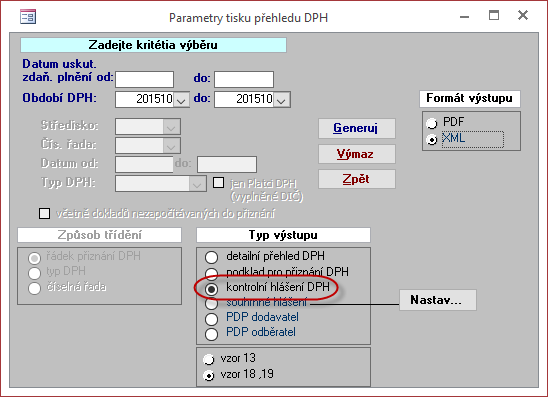The image size is (548, 397).
Task: Focus the zdaň. plnění od date field
Action: tap(144, 79)
